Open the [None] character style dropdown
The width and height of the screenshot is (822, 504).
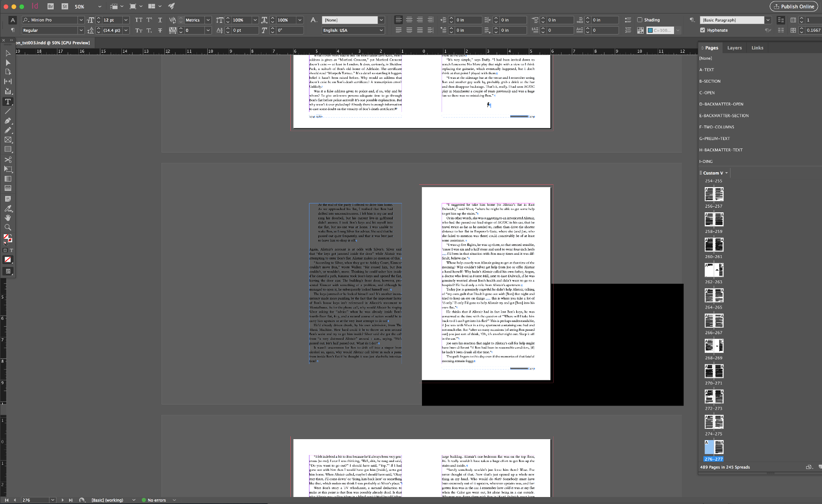(x=381, y=20)
